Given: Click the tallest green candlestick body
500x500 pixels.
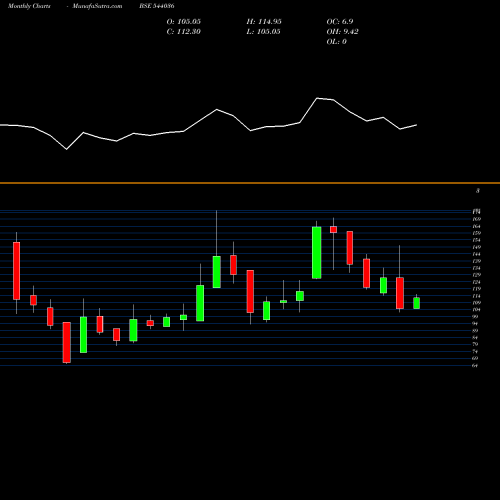Looking at the screenshot, I should click(x=317, y=252).
